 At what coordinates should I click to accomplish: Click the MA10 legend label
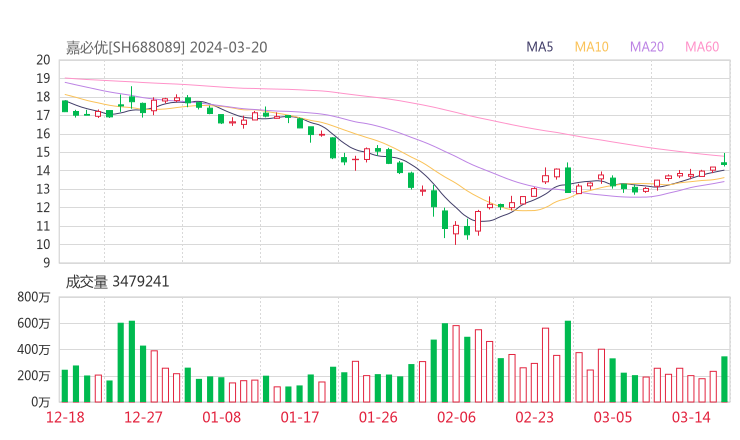tap(591, 47)
